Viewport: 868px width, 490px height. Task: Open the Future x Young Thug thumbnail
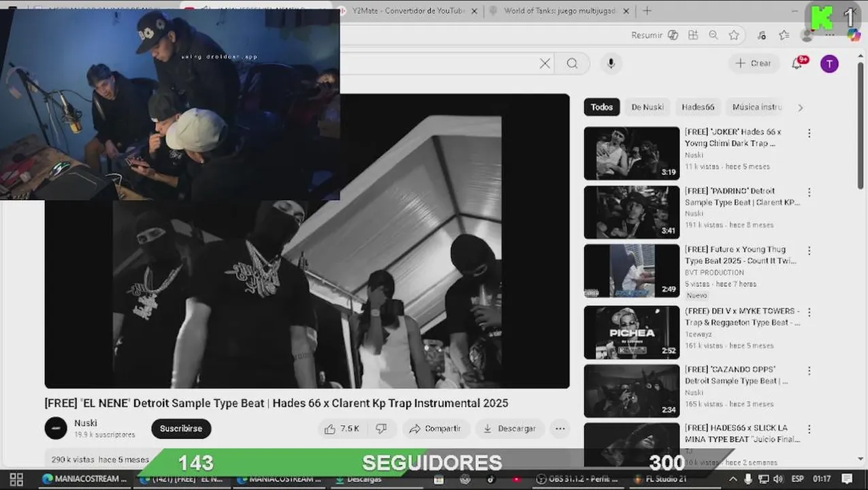(x=632, y=271)
